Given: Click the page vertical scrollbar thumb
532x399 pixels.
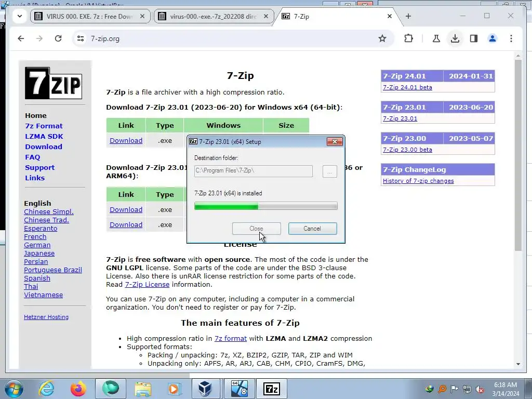Looking at the screenshot, I should (x=518, y=155).
